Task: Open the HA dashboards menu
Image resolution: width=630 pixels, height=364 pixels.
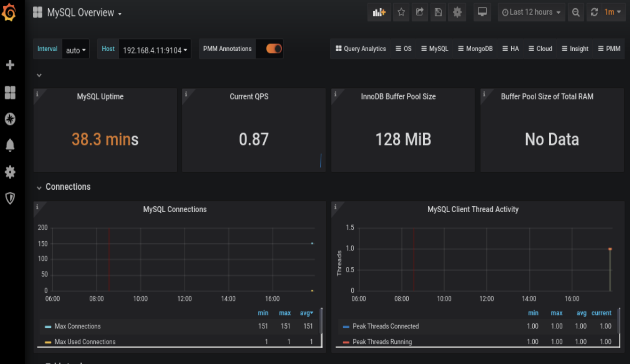Action: click(510, 49)
